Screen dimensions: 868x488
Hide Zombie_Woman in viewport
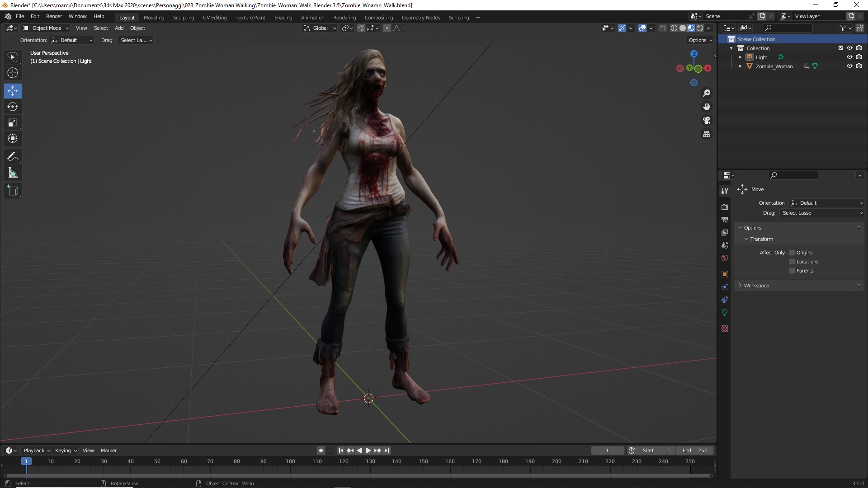pyautogui.click(x=849, y=66)
